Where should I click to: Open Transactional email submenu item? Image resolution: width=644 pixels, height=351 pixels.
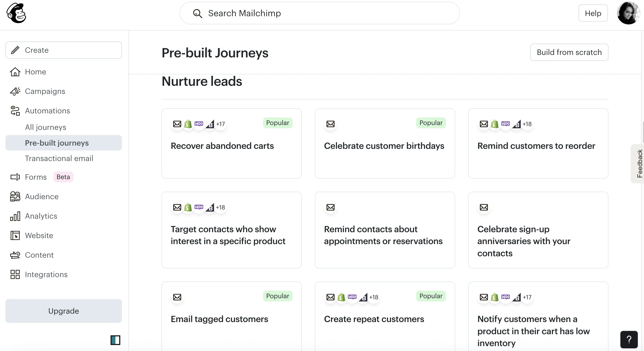click(x=59, y=158)
